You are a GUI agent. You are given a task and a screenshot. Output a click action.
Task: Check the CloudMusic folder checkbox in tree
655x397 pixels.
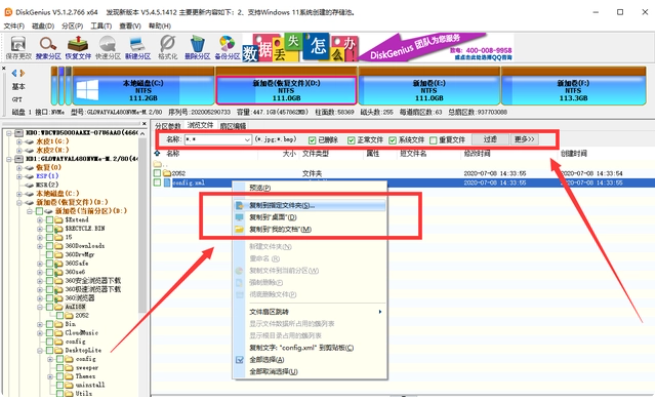[x=49, y=333]
